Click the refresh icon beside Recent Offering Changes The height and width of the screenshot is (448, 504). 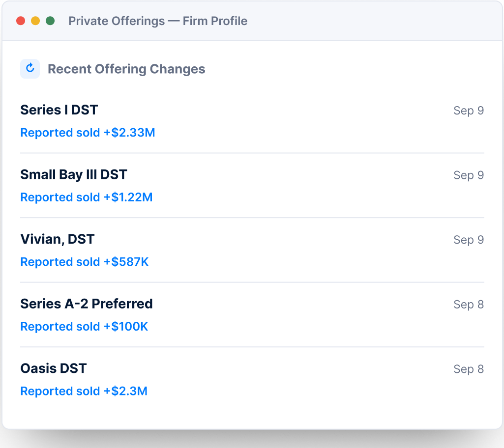point(30,69)
